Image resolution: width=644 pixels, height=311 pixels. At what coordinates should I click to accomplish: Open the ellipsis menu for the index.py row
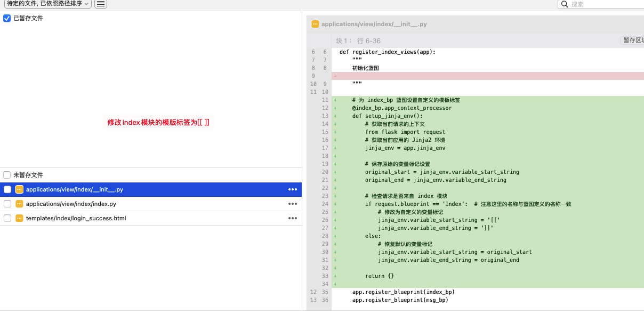click(292, 204)
